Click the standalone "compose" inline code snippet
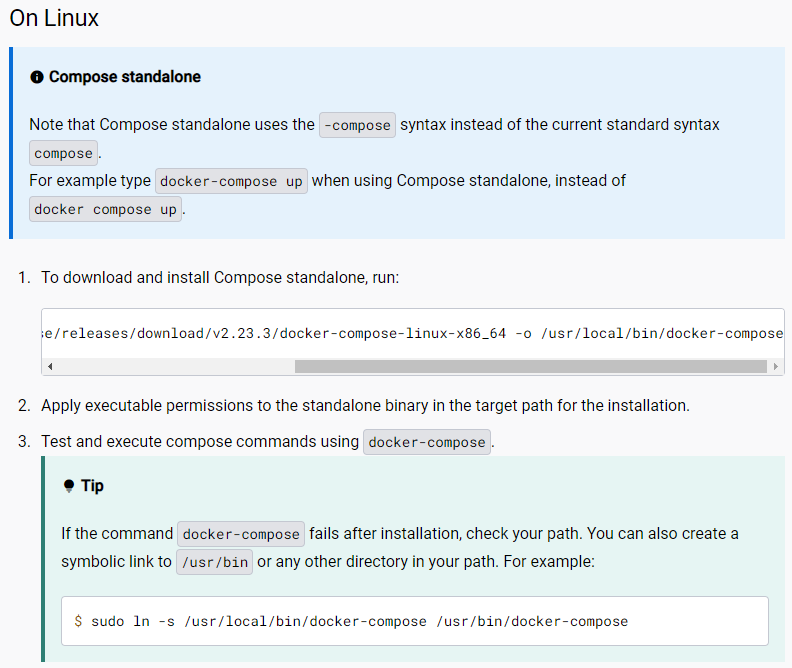This screenshot has width=792, height=668. pyautogui.click(x=64, y=153)
